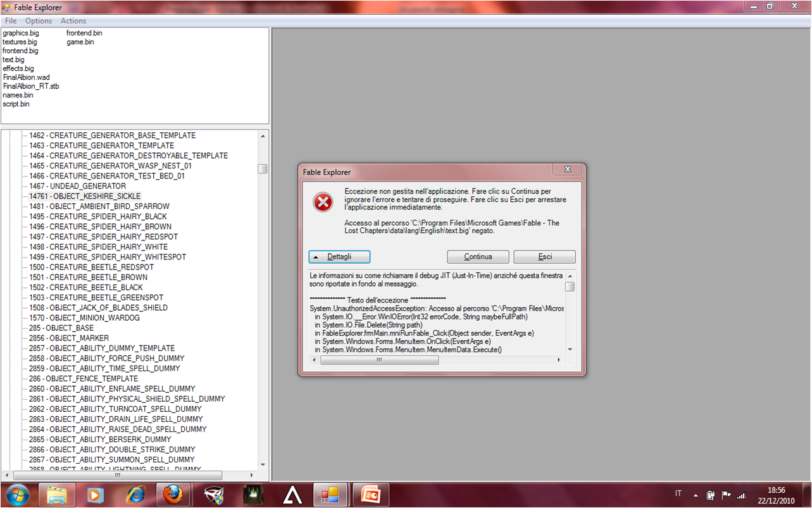Select OBJECT_KESHIRE_SICKLE entry in tree
Image resolution: width=812 pixels, height=508 pixels.
coord(85,196)
